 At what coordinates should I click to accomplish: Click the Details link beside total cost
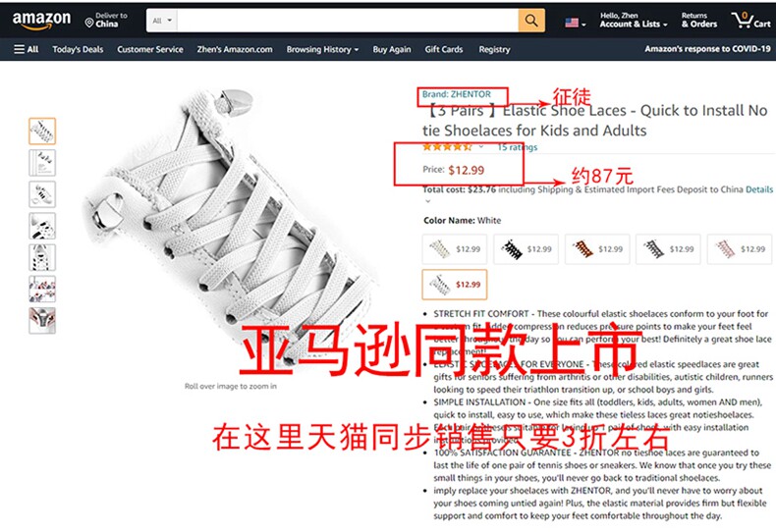(758, 189)
